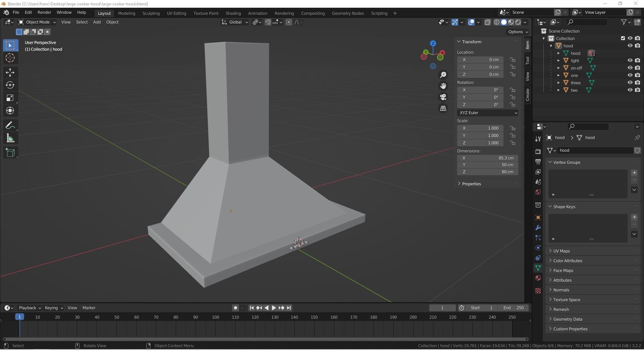
Task: Click the End frame 250 field
Action: (513, 308)
